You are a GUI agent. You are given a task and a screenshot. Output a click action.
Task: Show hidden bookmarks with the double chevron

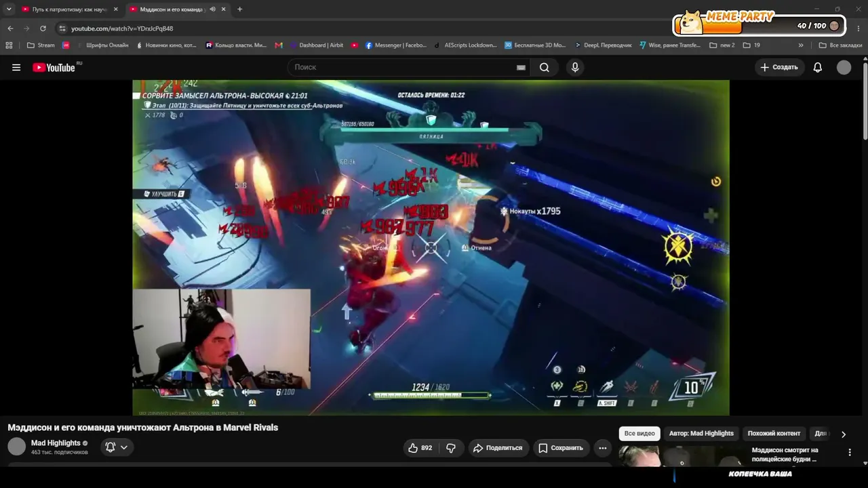click(801, 45)
